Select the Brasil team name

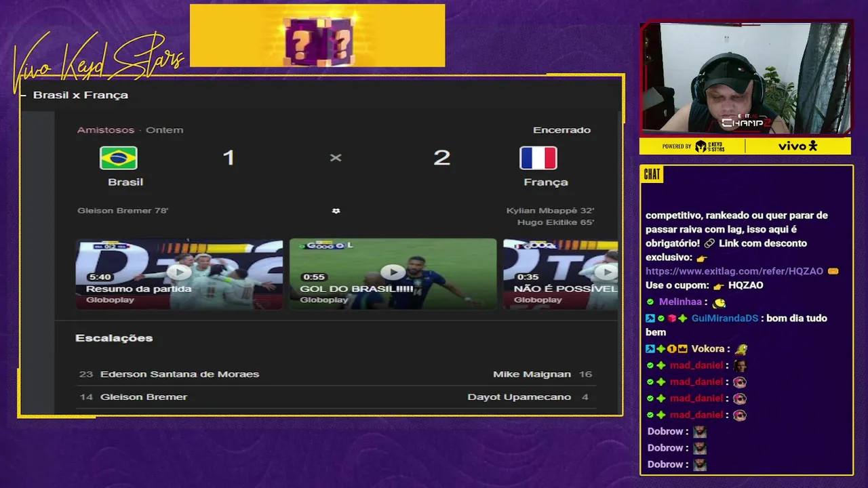pos(125,182)
